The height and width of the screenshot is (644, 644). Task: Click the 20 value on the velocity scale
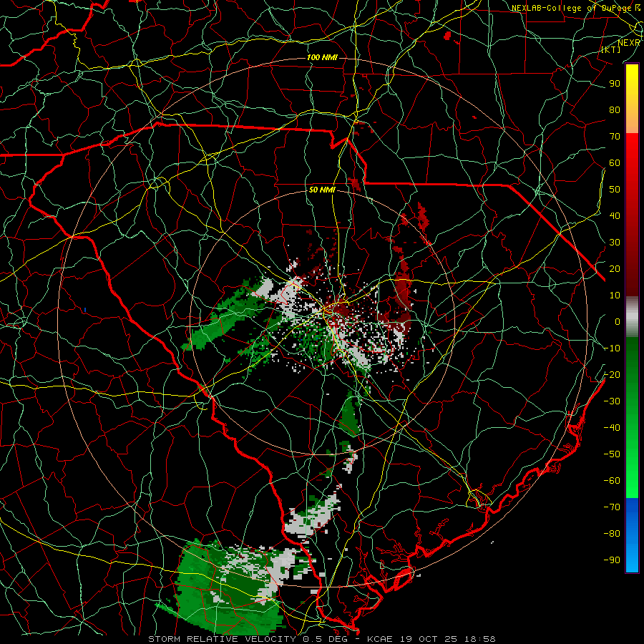tap(615, 268)
